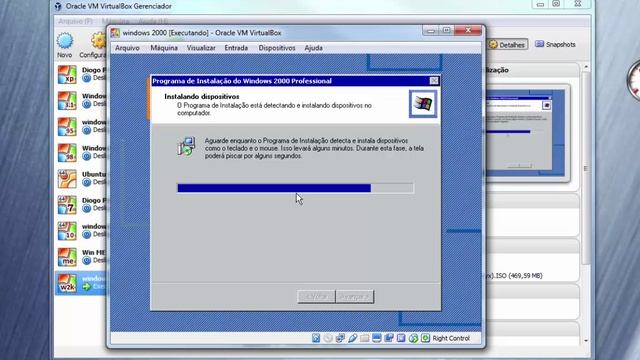Click the video capture status bar icon

(389, 338)
